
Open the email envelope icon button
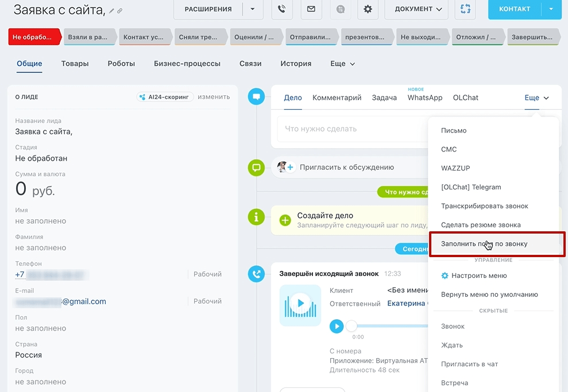pyautogui.click(x=311, y=9)
